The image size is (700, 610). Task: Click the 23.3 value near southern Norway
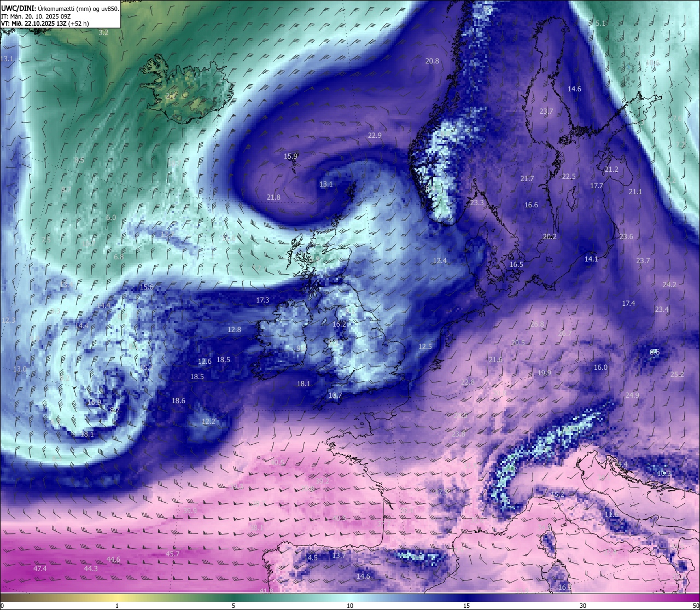coord(477,202)
